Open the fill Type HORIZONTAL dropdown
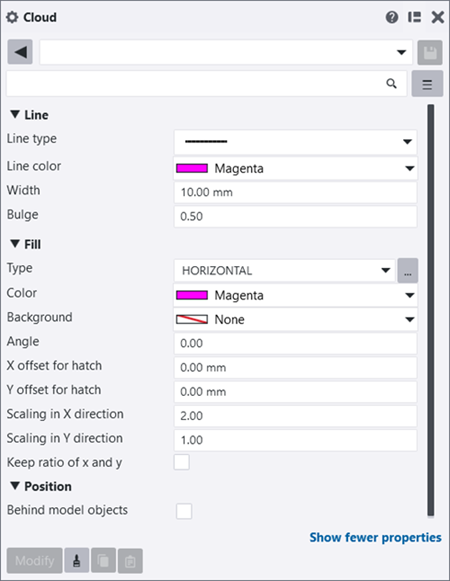The image size is (450, 581). coord(285,271)
